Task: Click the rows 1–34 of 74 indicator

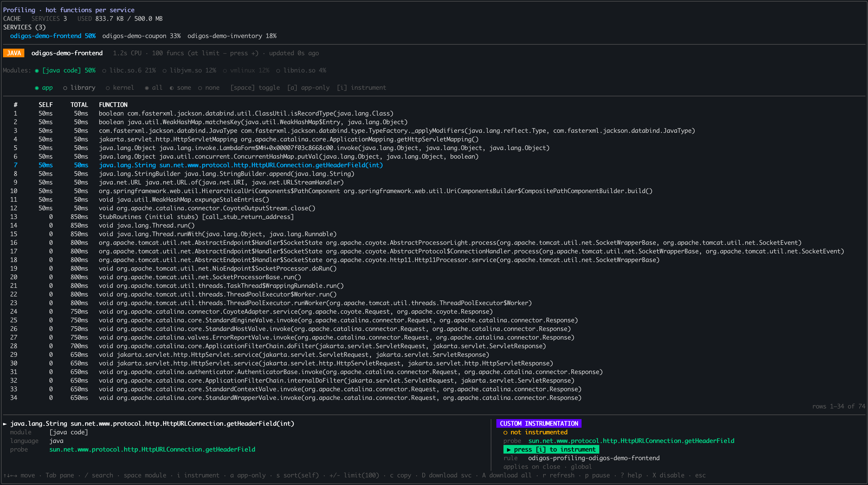Action: 838,406
